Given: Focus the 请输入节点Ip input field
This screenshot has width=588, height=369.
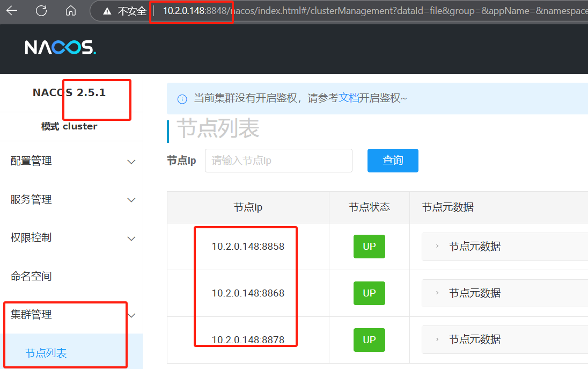Looking at the screenshot, I should (278, 161).
